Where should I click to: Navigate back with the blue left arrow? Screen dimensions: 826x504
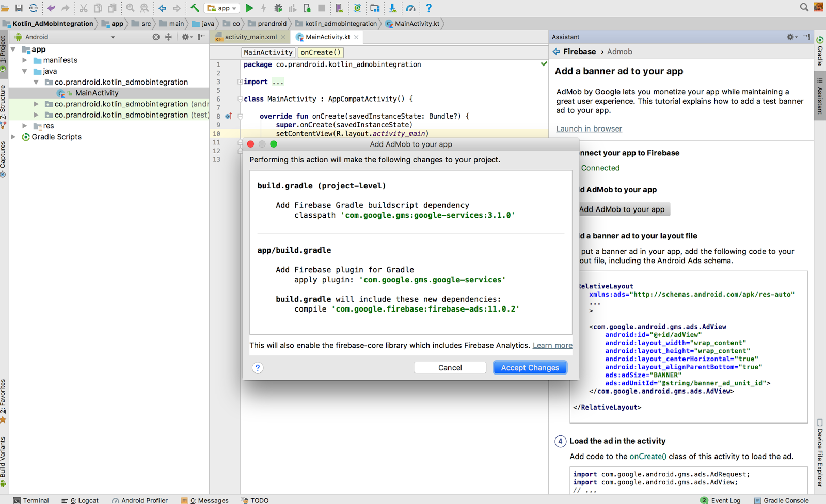[162, 8]
